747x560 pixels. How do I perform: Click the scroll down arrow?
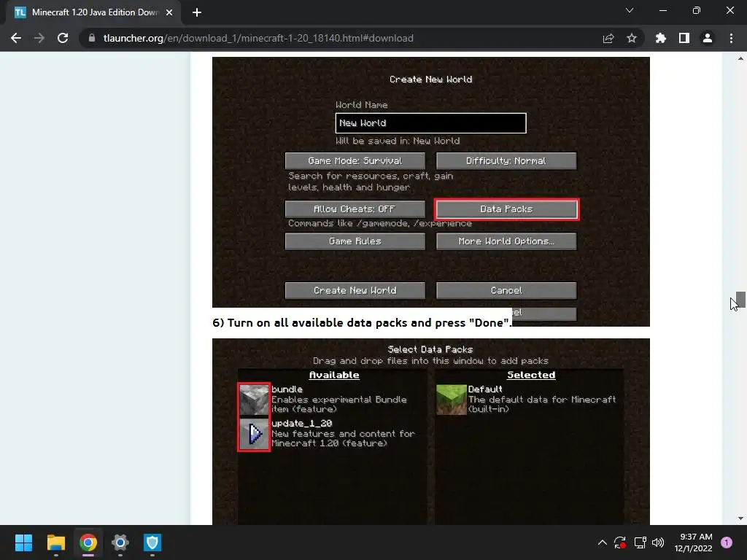(740, 518)
